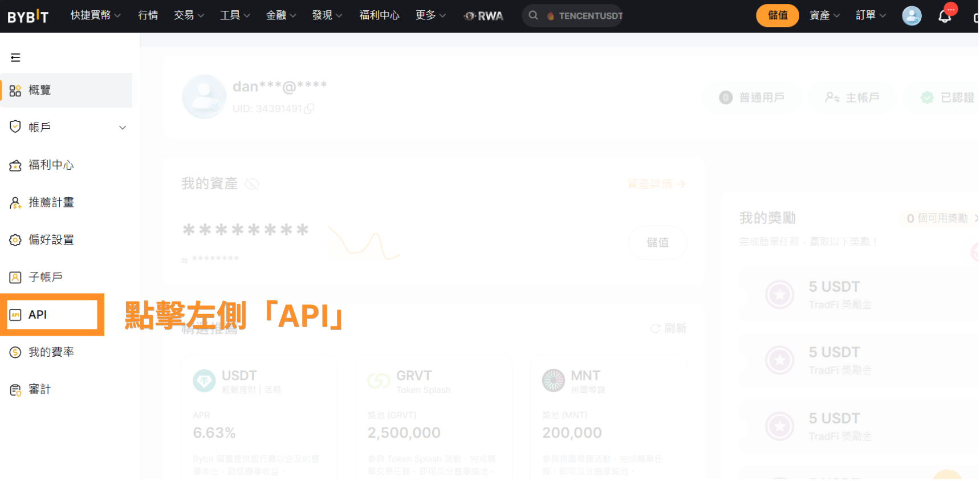The width and height of the screenshot is (980, 481).
Task: Click the 6.63% APR value
Action: pos(214,434)
